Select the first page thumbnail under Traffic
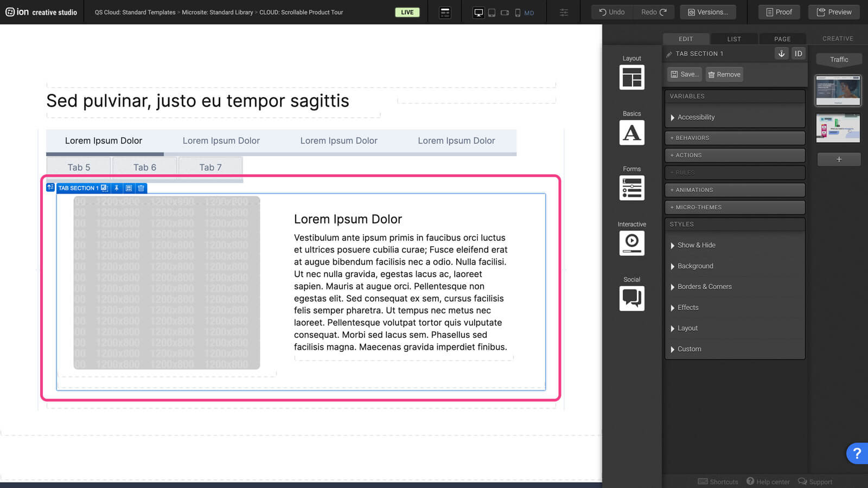 point(838,91)
